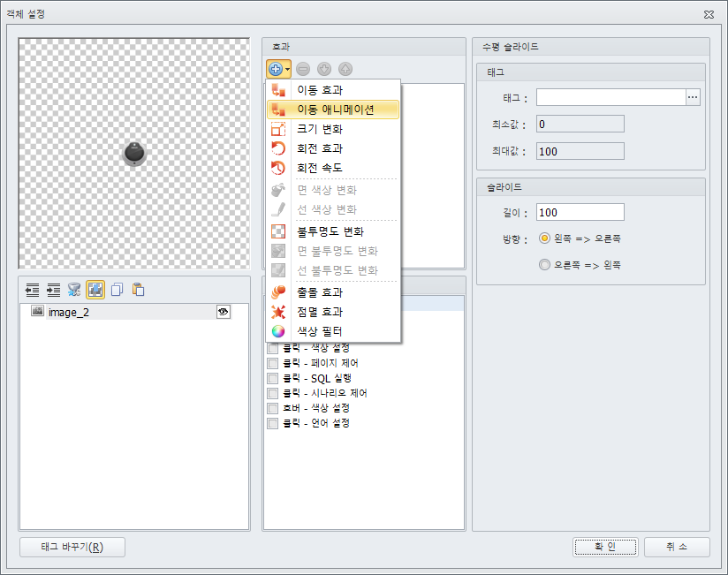Image resolution: width=728 pixels, height=575 pixels.
Task: Click the paste icon in object toolbar
Action: point(138,289)
